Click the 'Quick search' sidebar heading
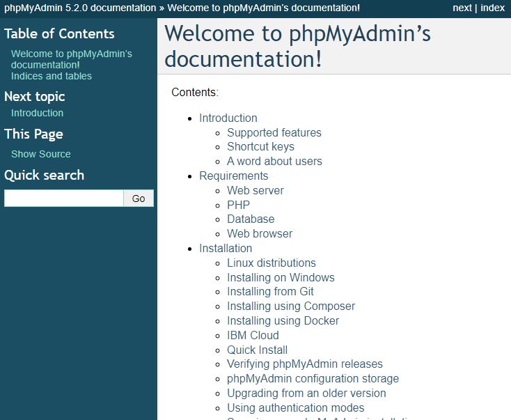This screenshot has width=511, height=420. [45, 175]
